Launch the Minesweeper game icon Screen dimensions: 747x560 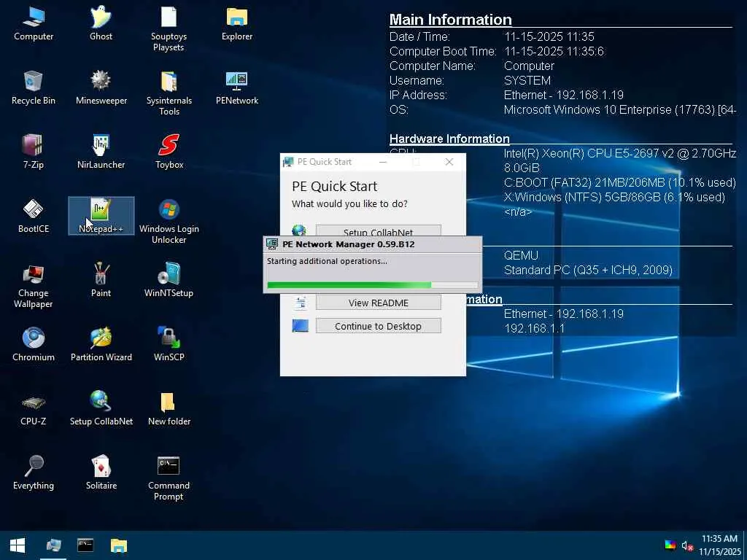pyautogui.click(x=101, y=88)
